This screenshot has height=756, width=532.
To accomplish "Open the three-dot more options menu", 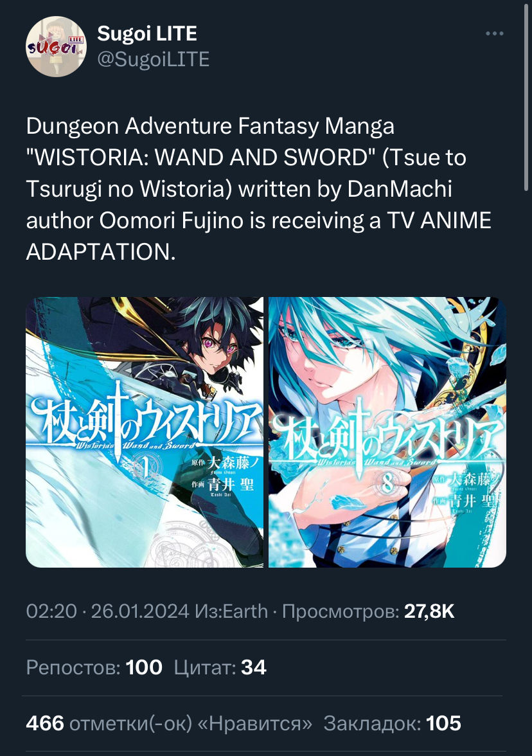I will click(x=495, y=33).
